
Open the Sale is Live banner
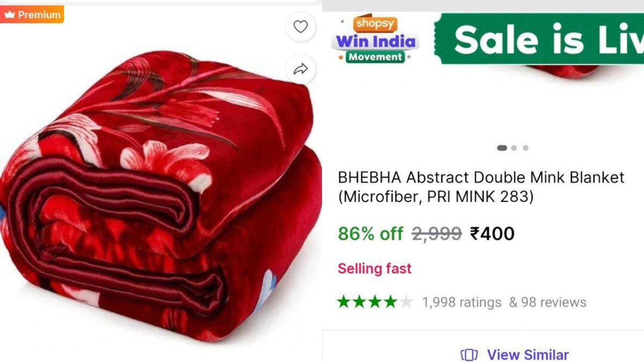click(539, 39)
